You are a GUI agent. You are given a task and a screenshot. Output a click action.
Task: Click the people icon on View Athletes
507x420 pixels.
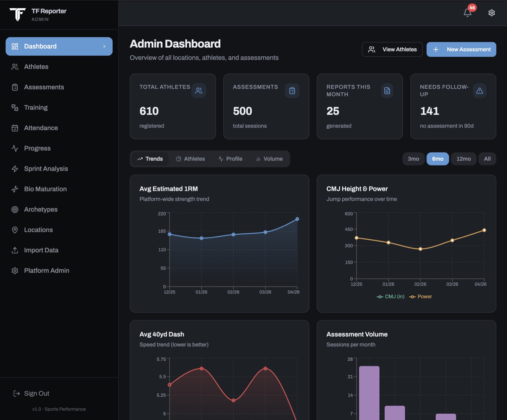point(372,49)
